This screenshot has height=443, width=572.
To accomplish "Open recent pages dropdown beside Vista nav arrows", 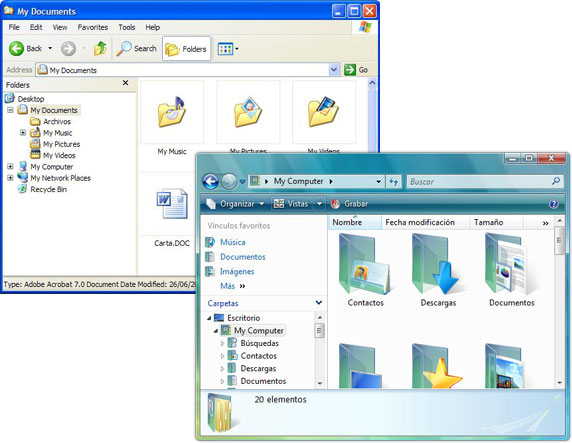I will pyautogui.click(x=242, y=182).
